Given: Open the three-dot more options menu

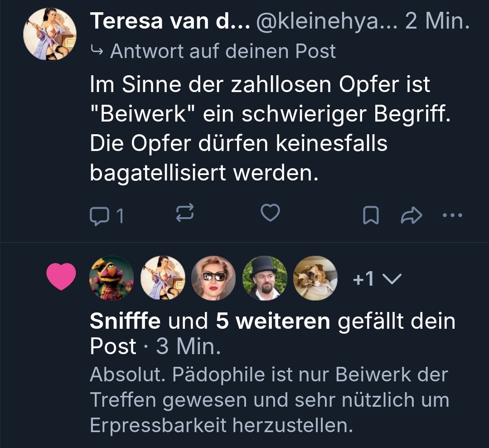Looking at the screenshot, I should (x=452, y=216).
